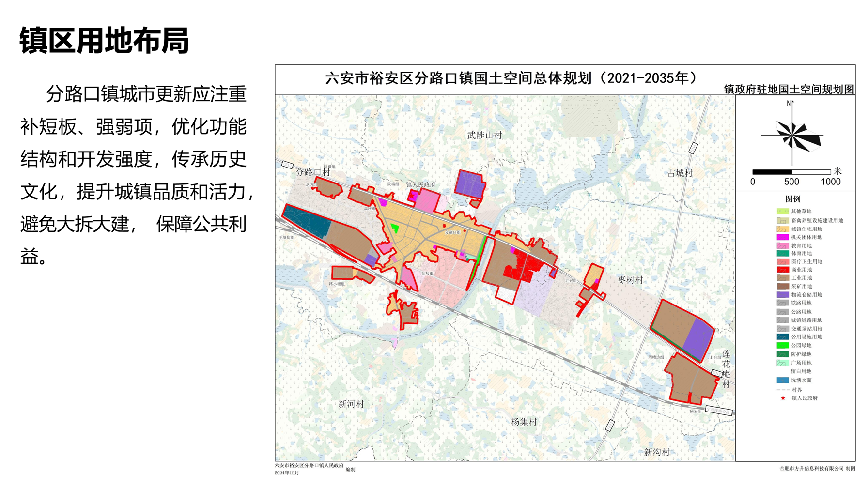The width and height of the screenshot is (868, 488).
Task: Select the 城镇住宅用地 orange legend swatch
Action: coord(783,229)
